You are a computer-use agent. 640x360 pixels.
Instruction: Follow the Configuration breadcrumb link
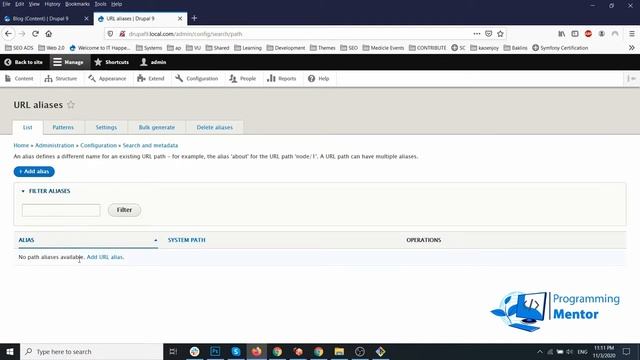(98, 145)
